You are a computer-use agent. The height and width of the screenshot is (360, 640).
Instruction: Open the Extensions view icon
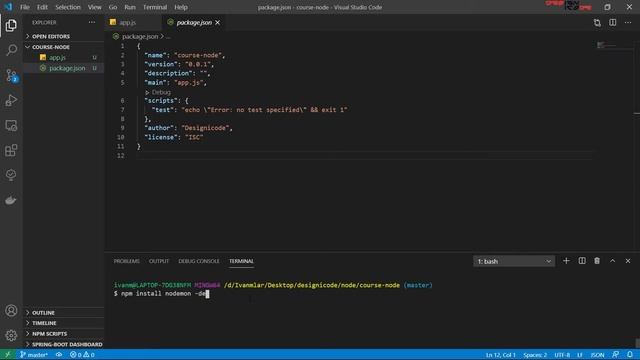point(11,150)
